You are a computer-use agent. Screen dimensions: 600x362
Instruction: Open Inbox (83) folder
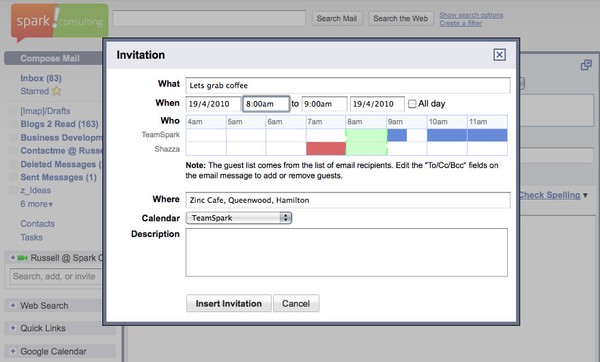(41, 78)
